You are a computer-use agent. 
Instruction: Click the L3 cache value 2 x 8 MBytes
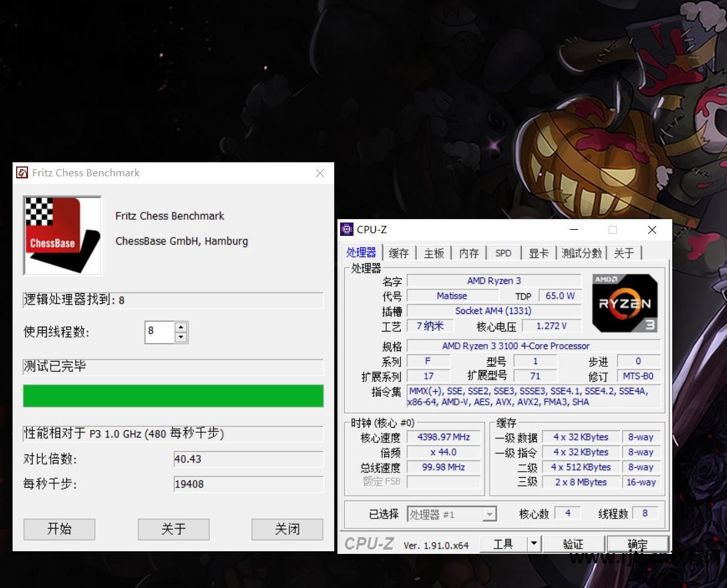[x=581, y=482]
